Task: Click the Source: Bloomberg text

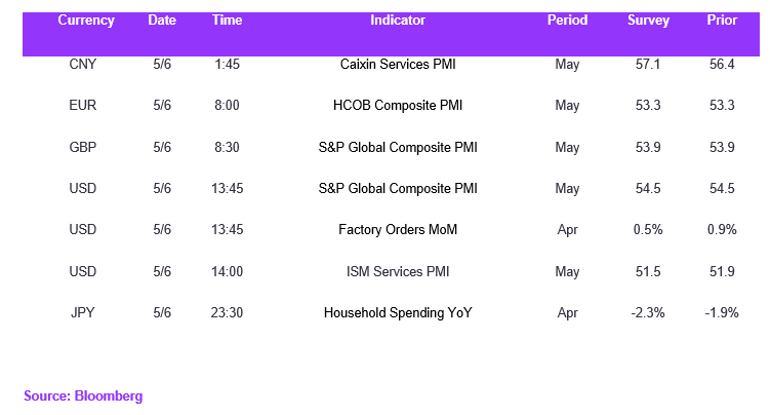Action: tap(83, 396)
